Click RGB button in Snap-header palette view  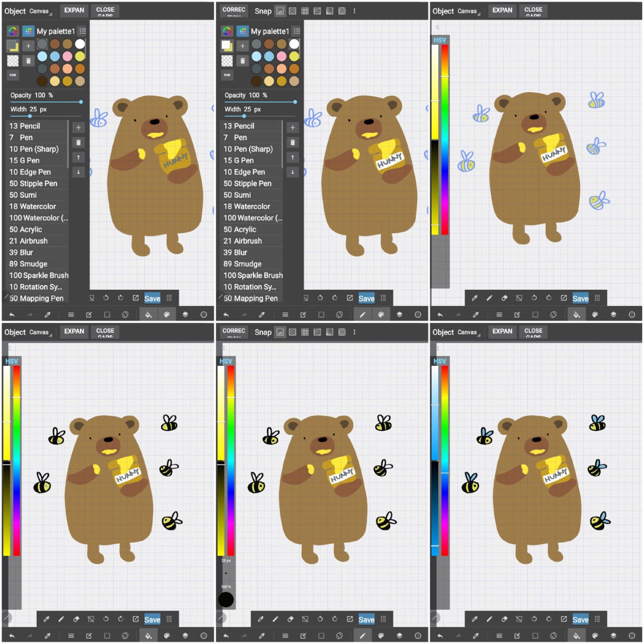coord(227,75)
